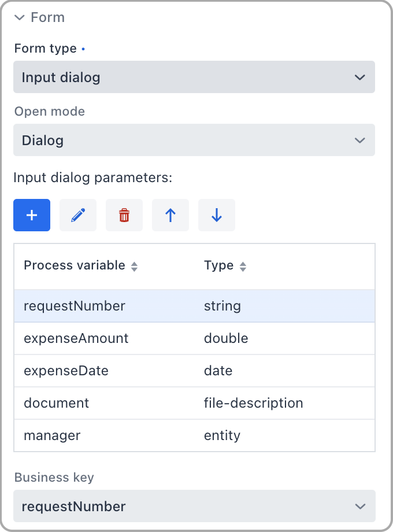Screen dimensions: 393x532
Task: Click the Form section title
Action: click(47, 18)
